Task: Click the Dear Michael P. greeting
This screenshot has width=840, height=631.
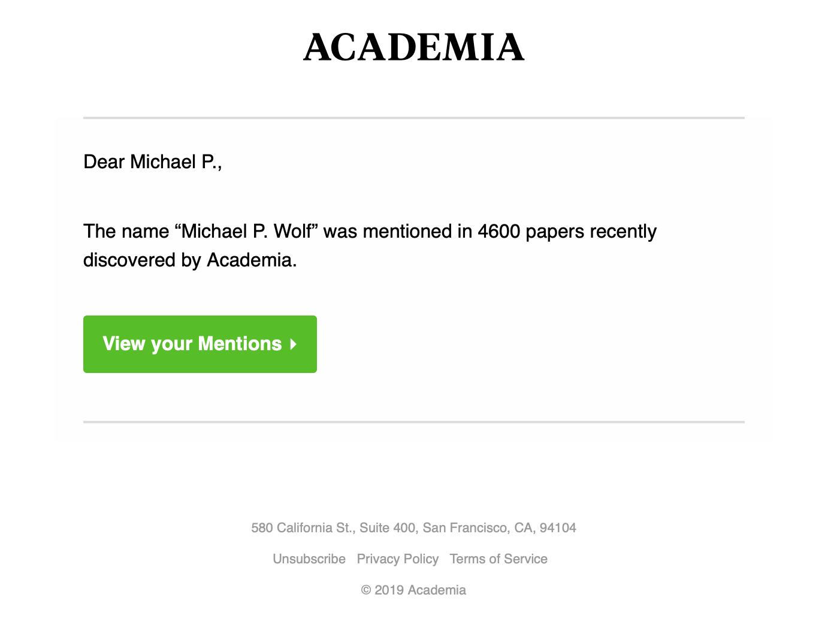Action: point(153,162)
